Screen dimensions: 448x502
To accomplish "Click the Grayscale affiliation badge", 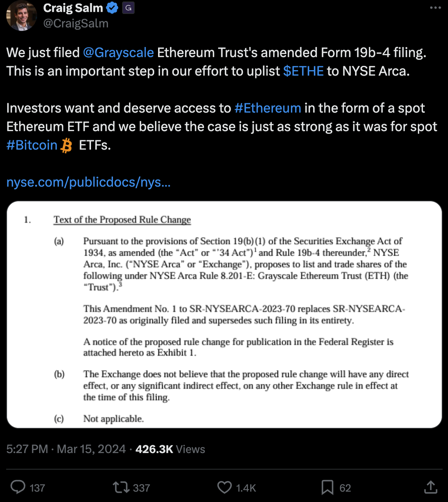I will [128, 8].
